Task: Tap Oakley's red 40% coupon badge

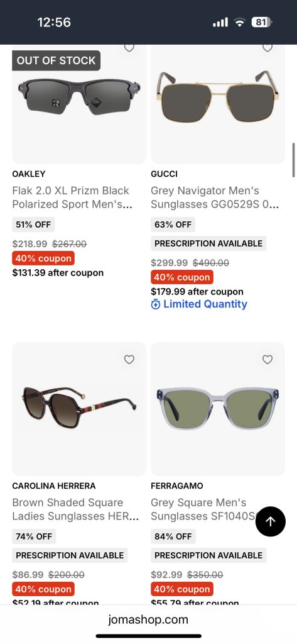Action: (x=43, y=258)
